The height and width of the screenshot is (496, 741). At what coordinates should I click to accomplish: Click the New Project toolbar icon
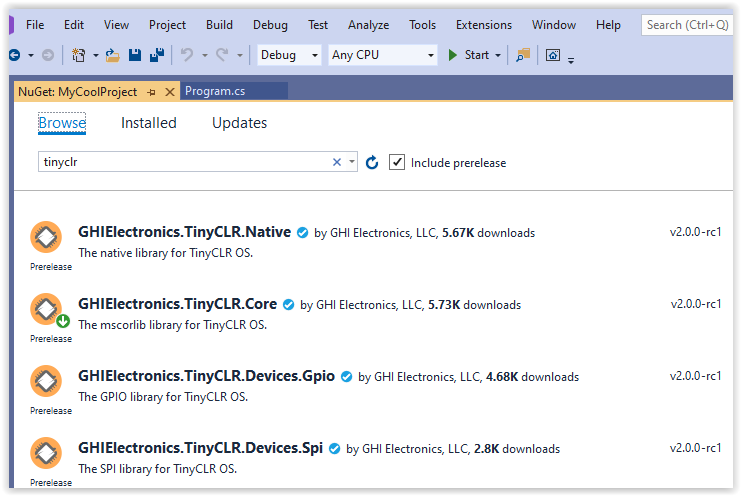click(x=78, y=55)
